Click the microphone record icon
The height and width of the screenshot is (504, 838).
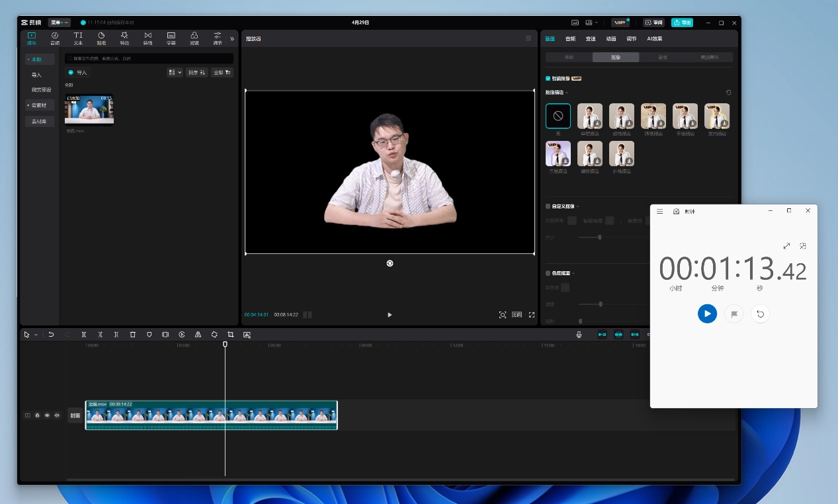coord(579,335)
